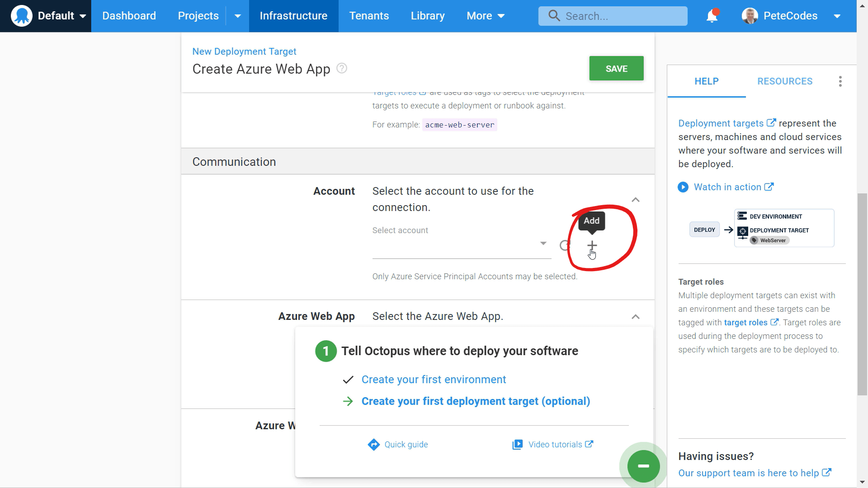Click the Quick guide direction icon
Viewport: 868px width, 488px height.
click(x=373, y=445)
